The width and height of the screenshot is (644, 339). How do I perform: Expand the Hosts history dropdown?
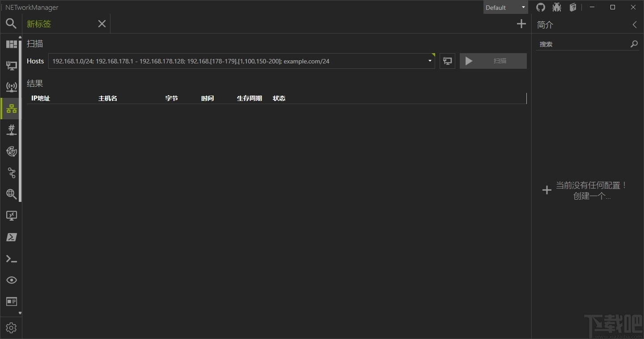(429, 61)
